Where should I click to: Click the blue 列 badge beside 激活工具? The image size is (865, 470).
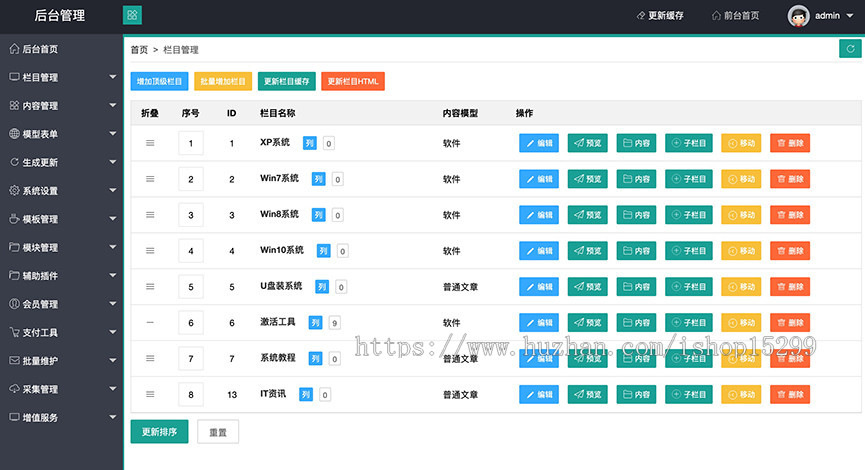[x=315, y=323]
